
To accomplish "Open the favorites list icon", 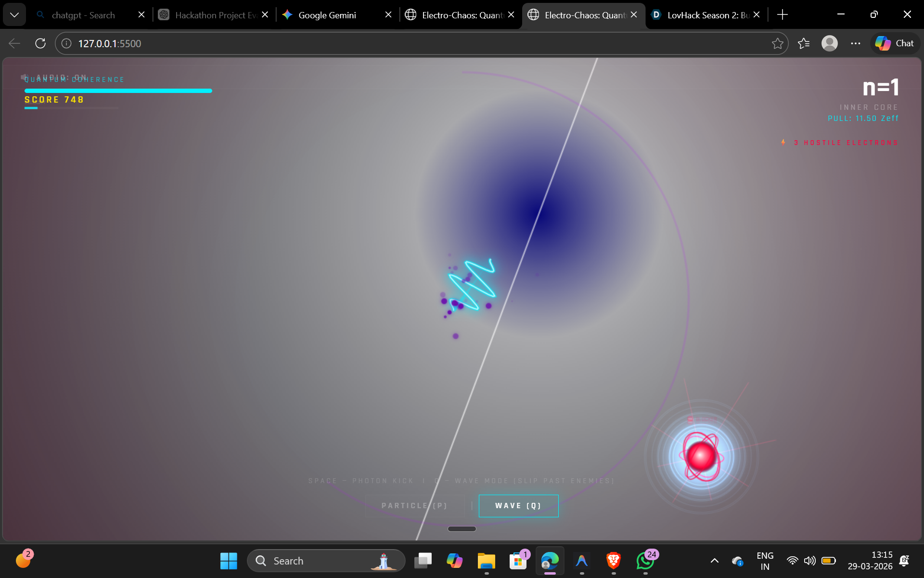I will point(803,43).
